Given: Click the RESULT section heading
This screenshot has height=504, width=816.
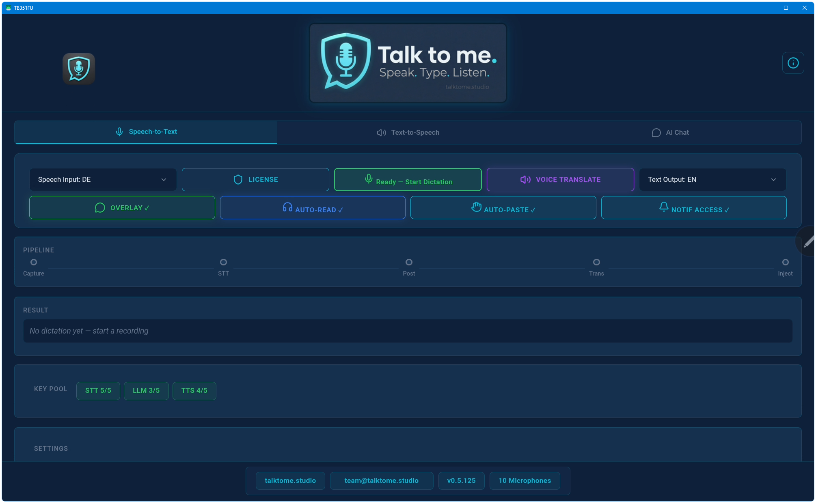Looking at the screenshot, I should click(x=36, y=310).
